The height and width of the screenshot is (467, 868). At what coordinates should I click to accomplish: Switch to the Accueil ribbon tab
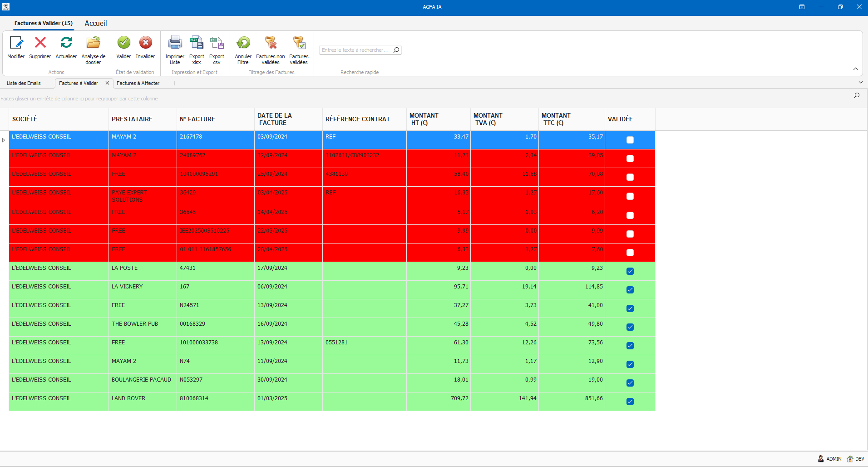[95, 23]
